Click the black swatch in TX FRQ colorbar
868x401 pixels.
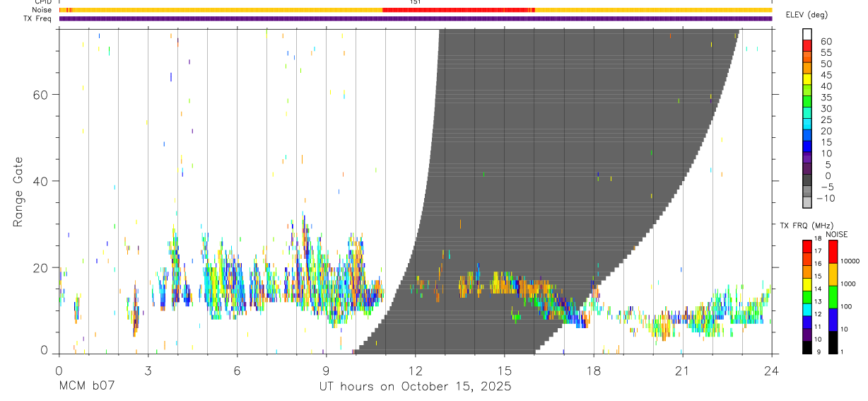[807, 347]
